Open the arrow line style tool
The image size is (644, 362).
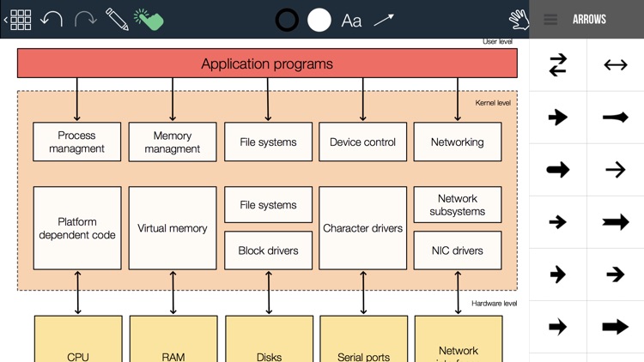point(384,20)
